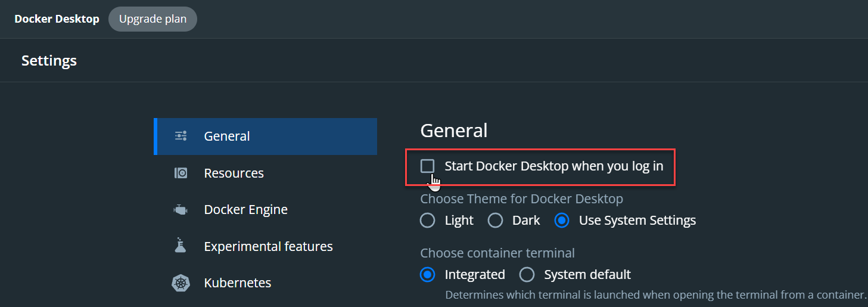Enable Start Docker Desktop when you log in

[427, 166]
